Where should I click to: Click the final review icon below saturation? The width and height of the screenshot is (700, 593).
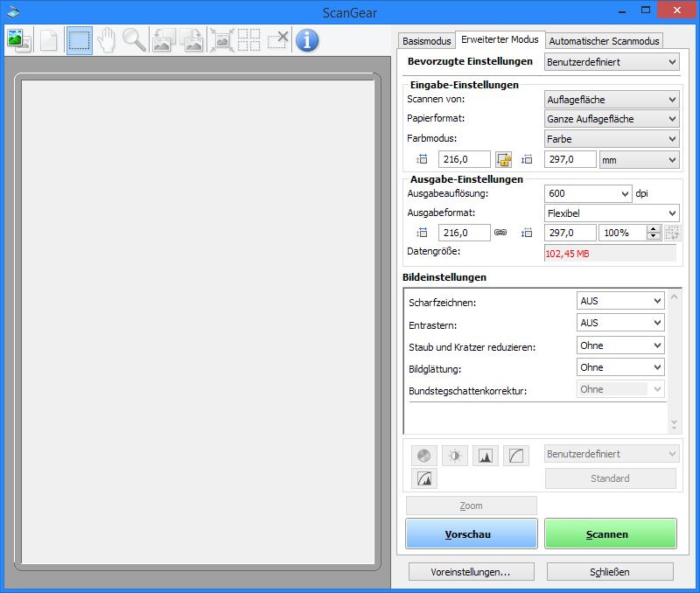click(424, 478)
